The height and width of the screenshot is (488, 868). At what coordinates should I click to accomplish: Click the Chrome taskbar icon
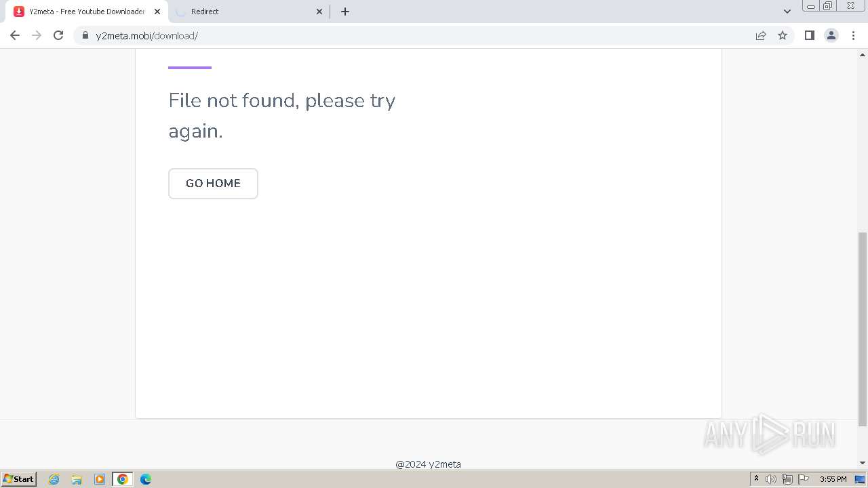click(x=123, y=479)
